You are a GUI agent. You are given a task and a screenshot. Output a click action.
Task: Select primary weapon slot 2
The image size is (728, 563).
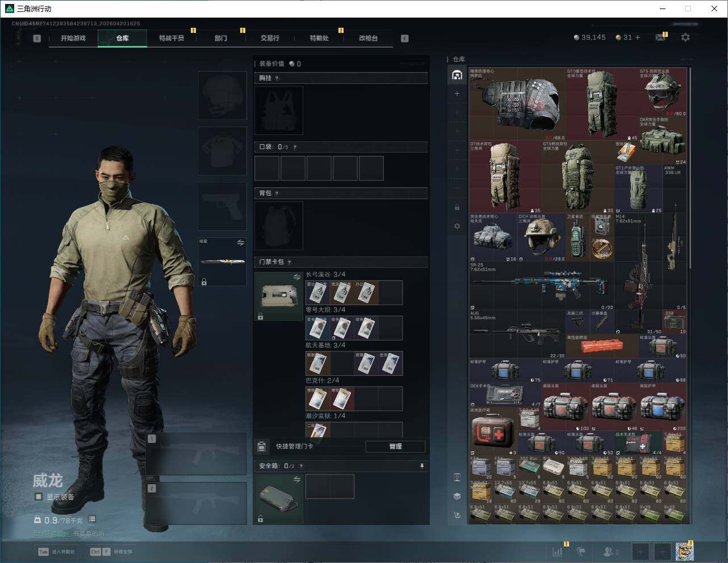[196, 503]
